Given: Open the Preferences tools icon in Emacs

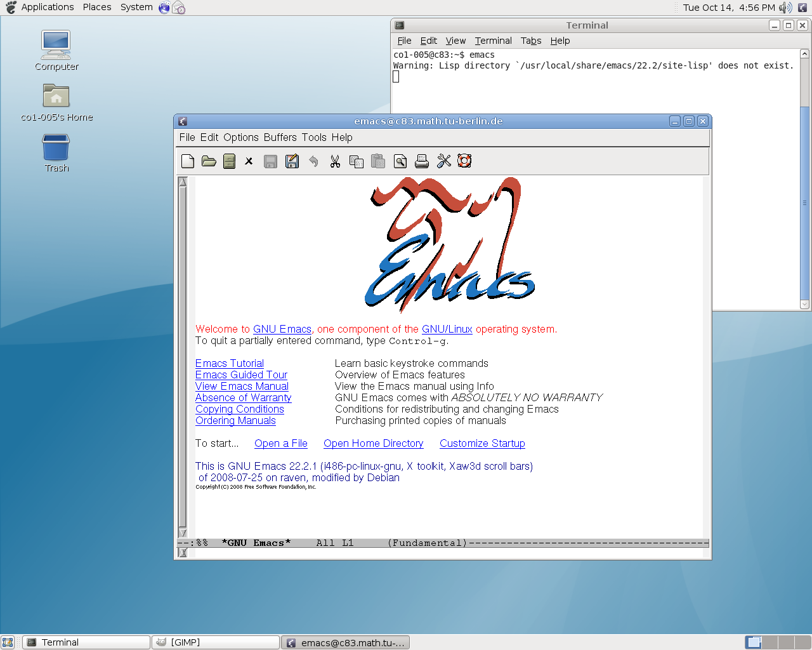Looking at the screenshot, I should [444, 161].
